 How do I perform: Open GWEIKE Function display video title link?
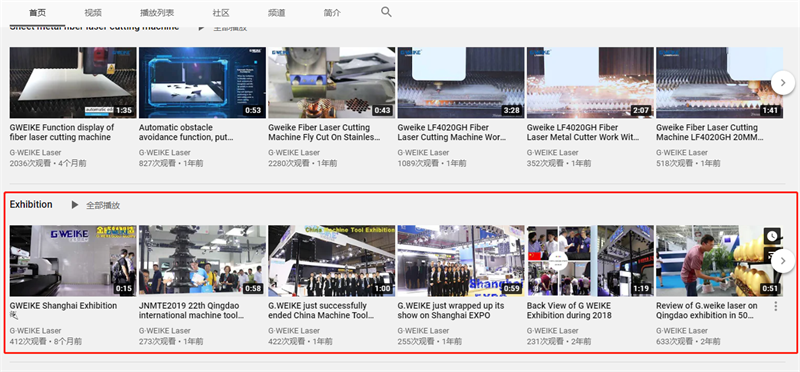pyautogui.click(x=62, y=132)
